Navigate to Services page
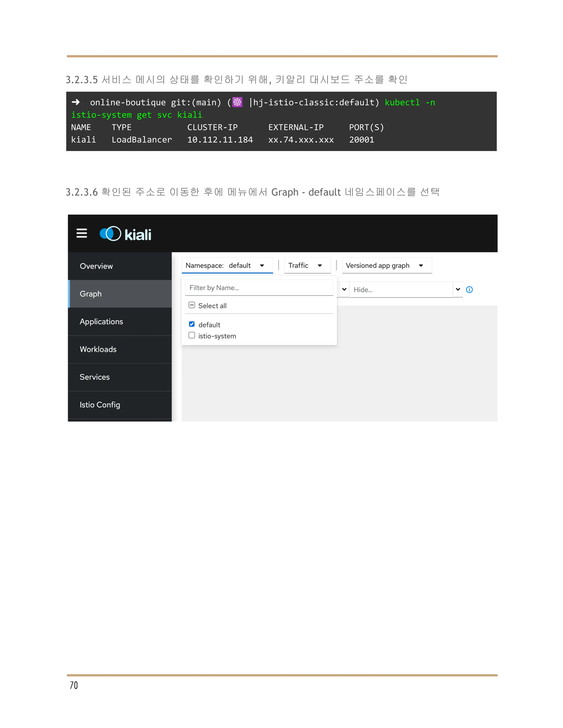This screenshot has height=728, width=563. click(x=120, y=377)
